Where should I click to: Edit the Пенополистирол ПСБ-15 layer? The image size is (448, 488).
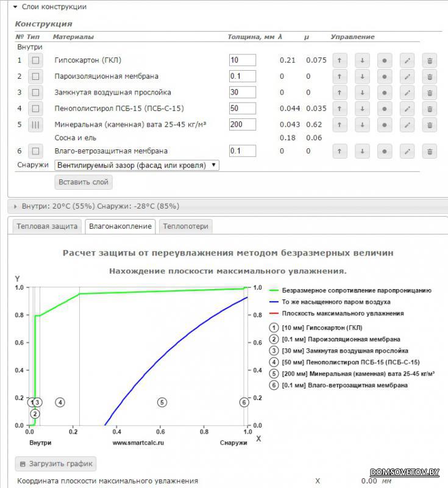coord(407,109)
